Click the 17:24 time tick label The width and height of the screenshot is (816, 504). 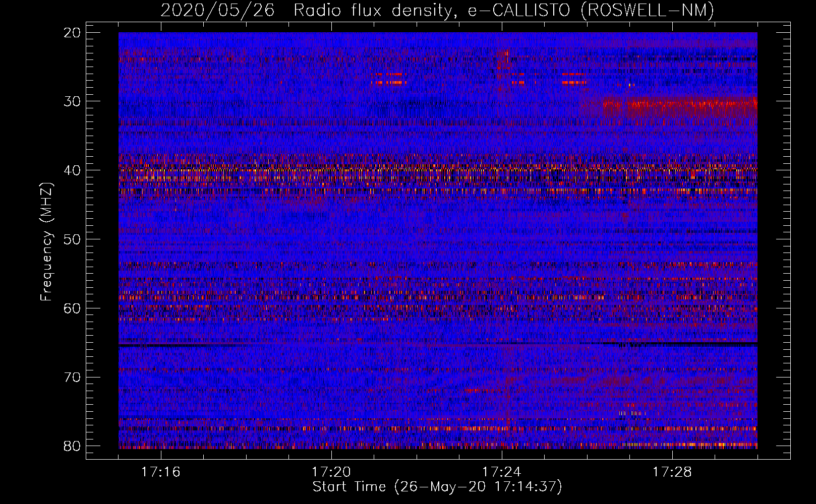tap(502, 472)
